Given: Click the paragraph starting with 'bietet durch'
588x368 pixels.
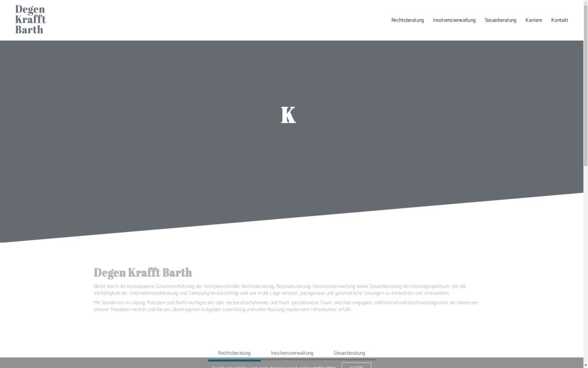Looking at the screenshot, I should tap(279, 289).
